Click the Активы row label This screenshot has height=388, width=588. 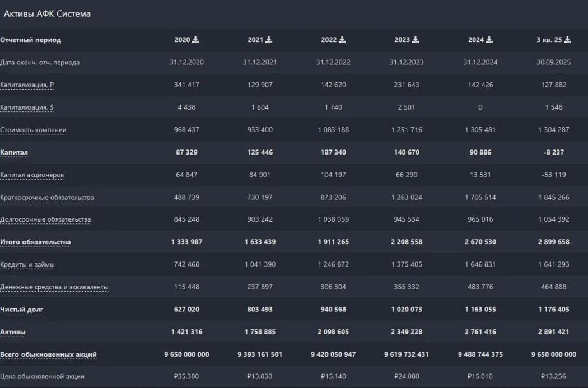point(13,332)
